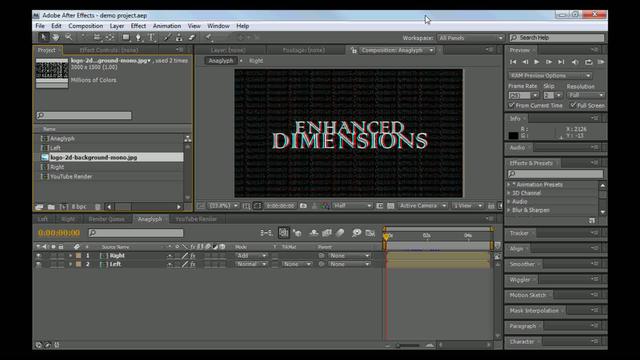Select the Selection arrow tool
640x360 pixels.
point(43,38)
